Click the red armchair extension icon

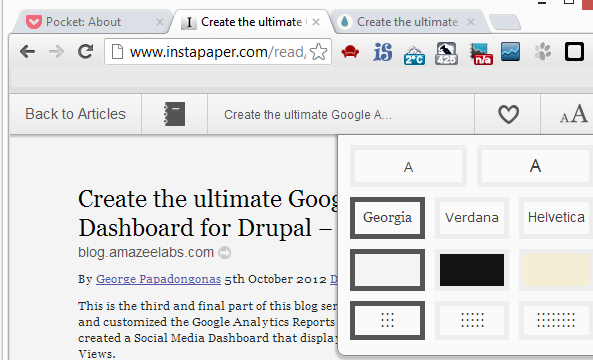pyautogui.click(x=350, y=52)
